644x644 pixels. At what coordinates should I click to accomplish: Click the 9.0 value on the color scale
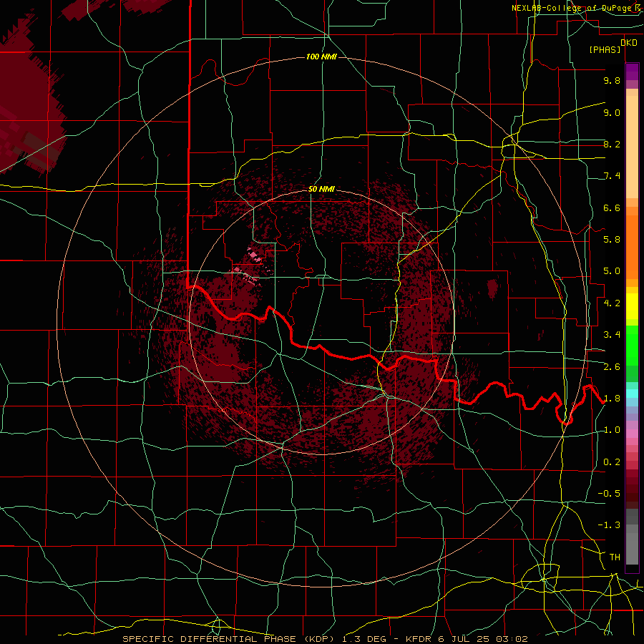coord(612,112)
